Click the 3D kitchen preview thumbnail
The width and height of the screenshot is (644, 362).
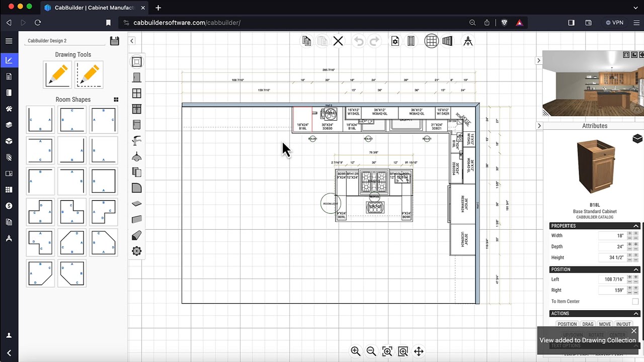593,83
